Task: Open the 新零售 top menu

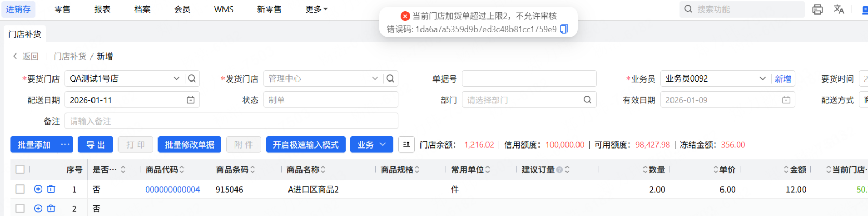Action: point(269,9)
